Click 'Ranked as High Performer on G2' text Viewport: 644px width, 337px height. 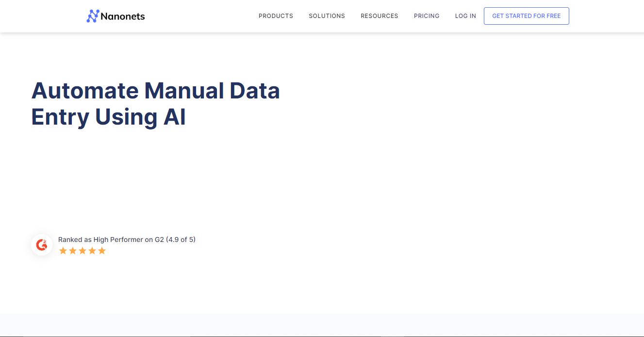[111, 240]
